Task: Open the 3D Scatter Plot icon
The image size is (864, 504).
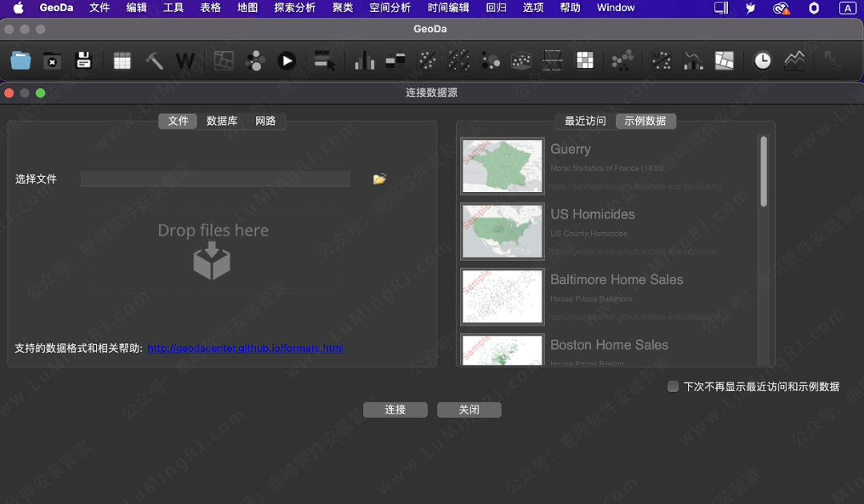Action: pos(522,61)
